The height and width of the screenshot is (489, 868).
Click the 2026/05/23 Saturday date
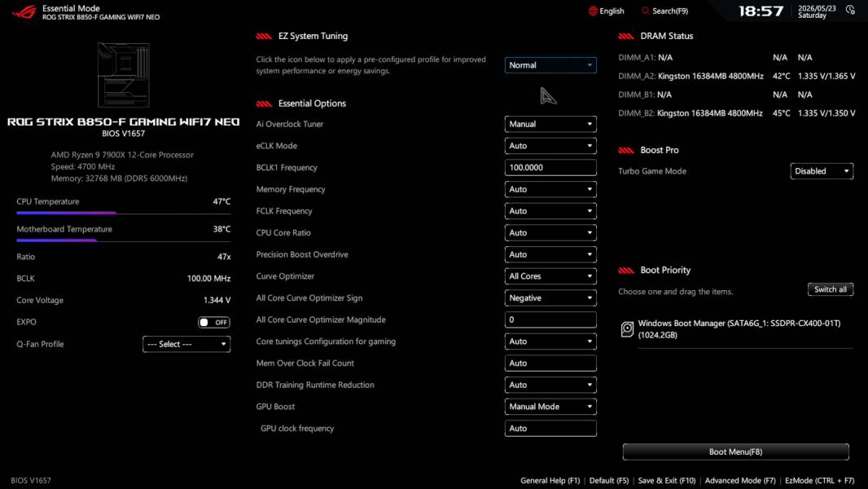[x=817, y=11]
